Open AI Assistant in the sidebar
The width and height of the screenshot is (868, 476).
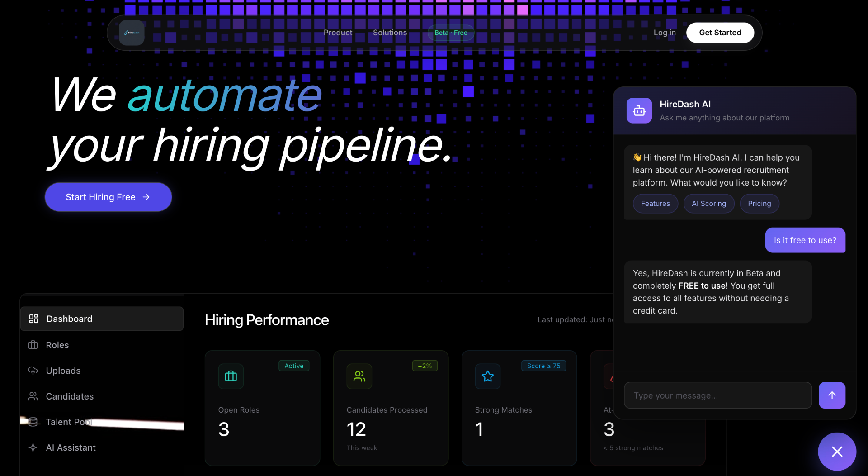[102, 447]
